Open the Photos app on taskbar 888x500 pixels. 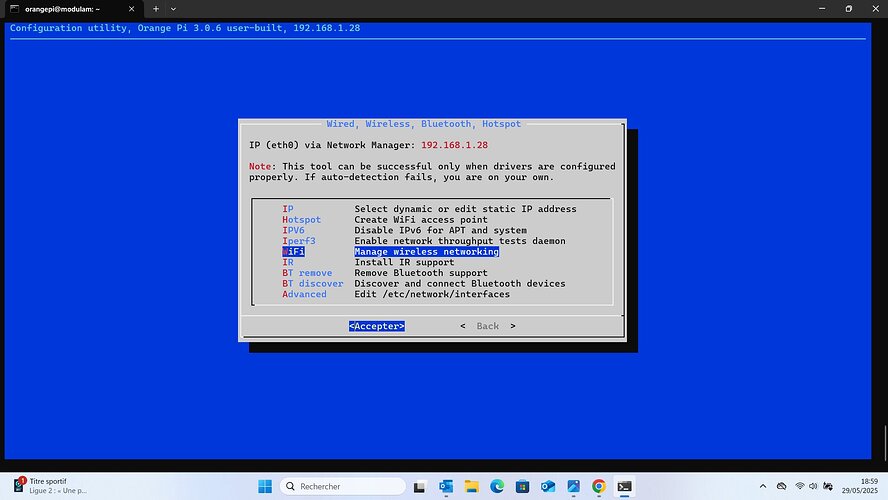coord(573,486)
